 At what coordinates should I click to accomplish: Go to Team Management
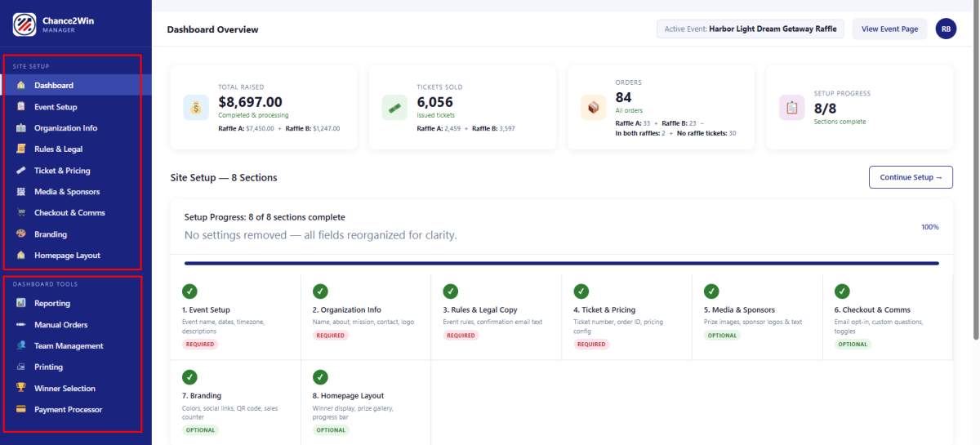pos(76,346)
